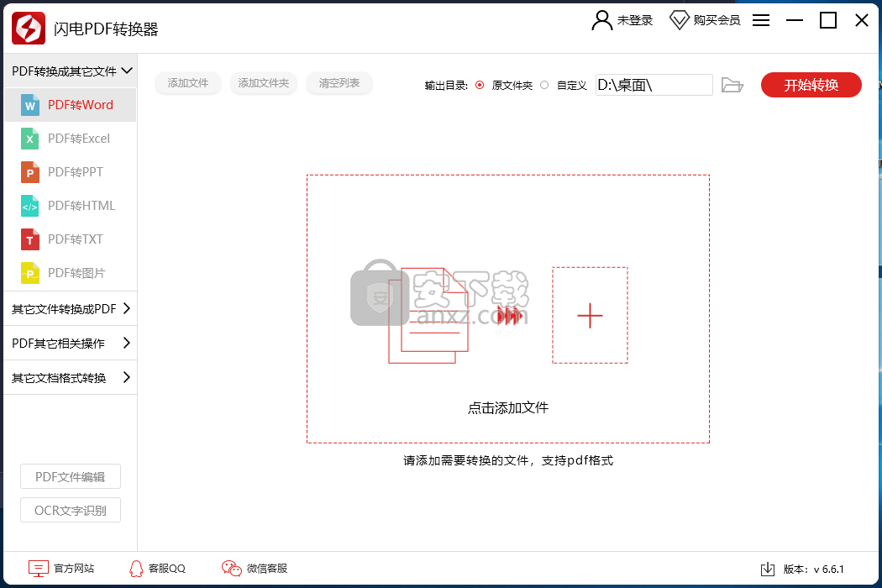Click the document stack icon in drop area
Viewport: 882px width, 588px height.
click(428, 315)
